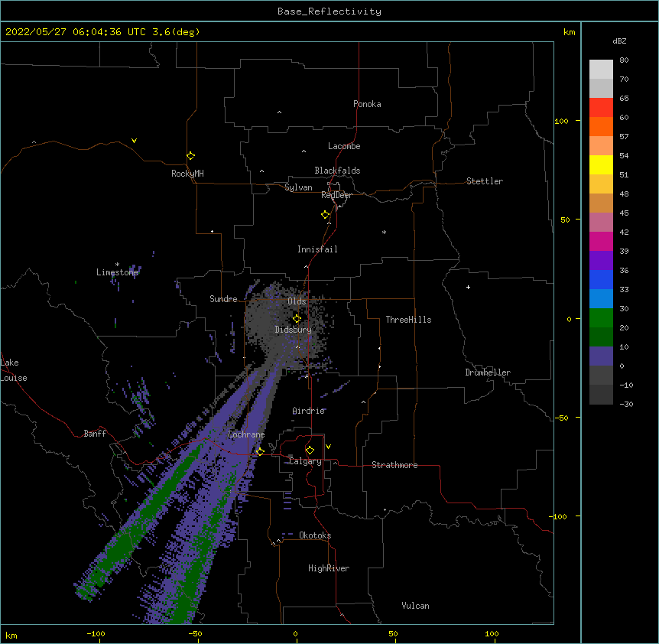Click the asterisk marker above Limestone

point(117,265)
